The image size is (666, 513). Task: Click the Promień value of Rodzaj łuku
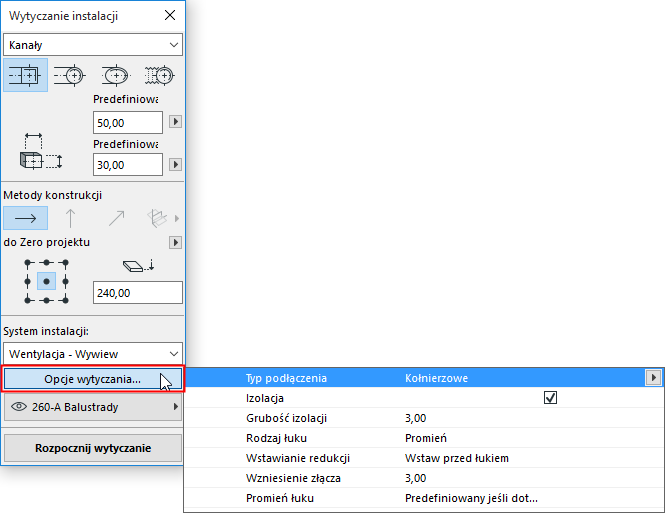click(426, 438)
